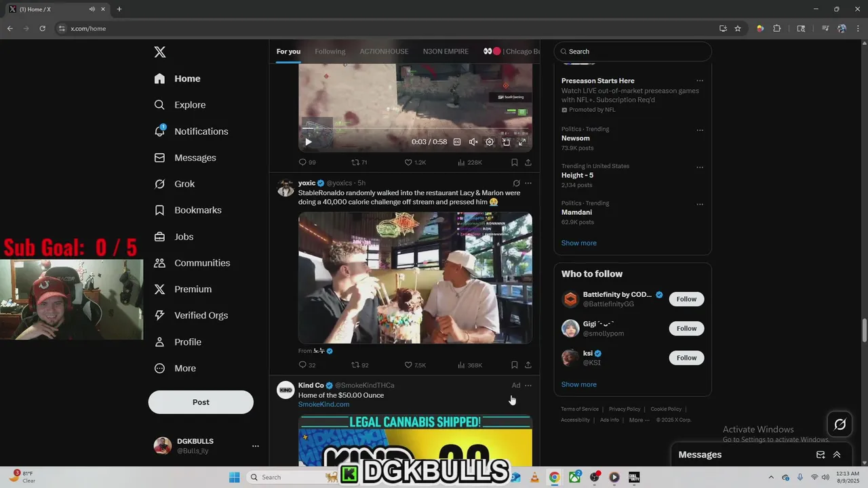Reply to the video post with 99 replies

click(x=307, y=163)
